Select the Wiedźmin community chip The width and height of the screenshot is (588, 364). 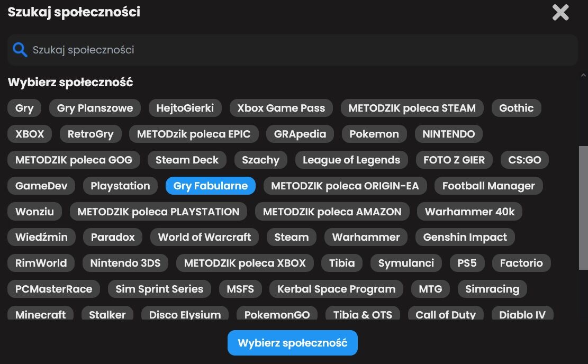coord(41,237)
